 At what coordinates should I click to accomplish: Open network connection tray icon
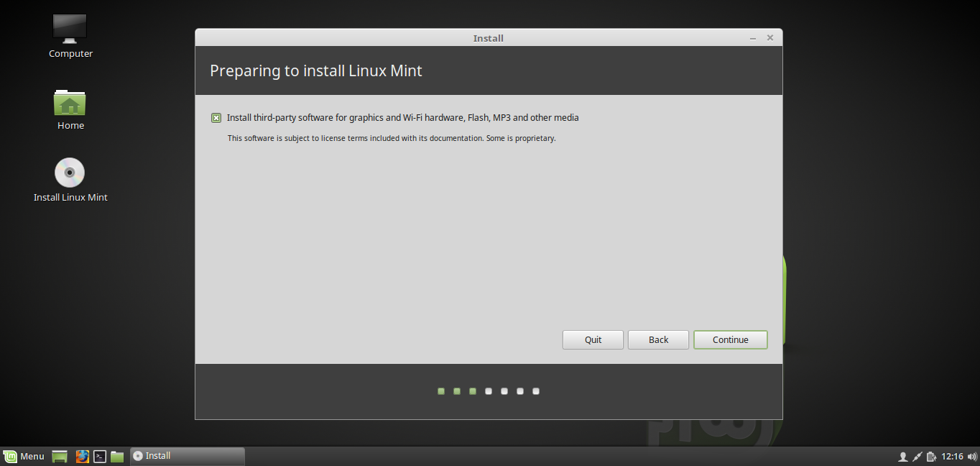pos(917,457)
